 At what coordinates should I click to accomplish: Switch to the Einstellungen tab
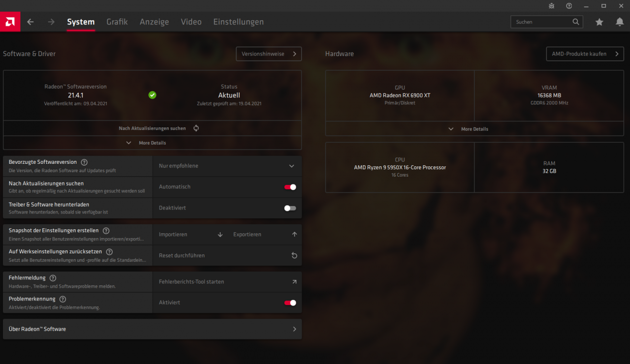tap(238, 22)
